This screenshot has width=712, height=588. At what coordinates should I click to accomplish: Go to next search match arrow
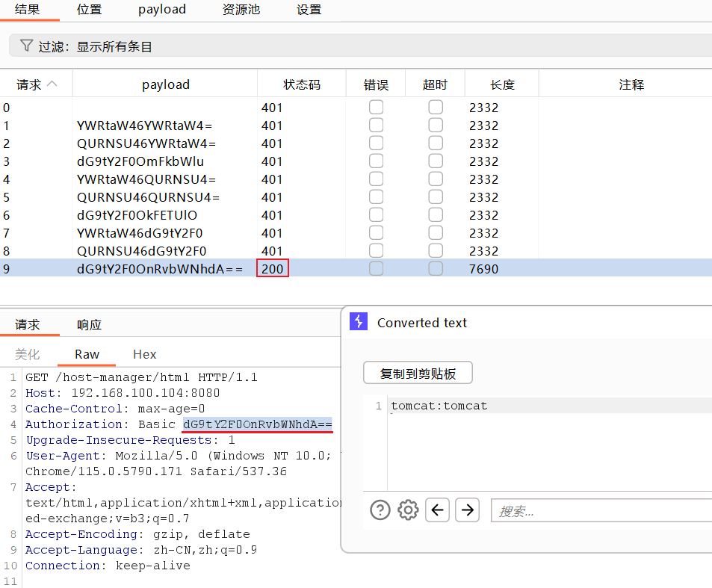point(467,510)
